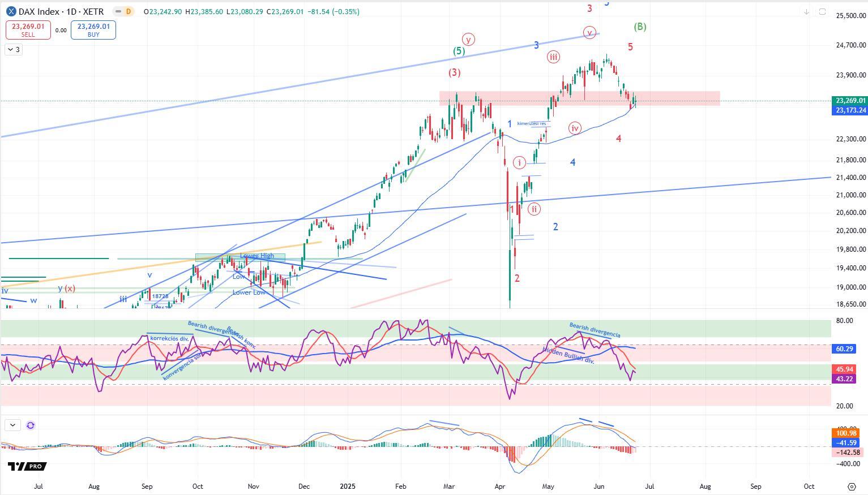Select the 18728 price annotation

160,296
